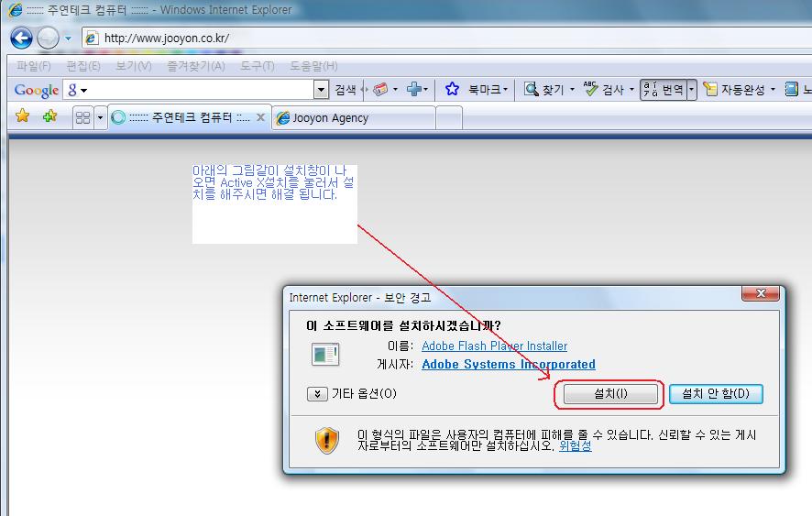The height and width of the screenshot is (516, 812).
Task: Close the security warning dialog
Action: [761, 293]
